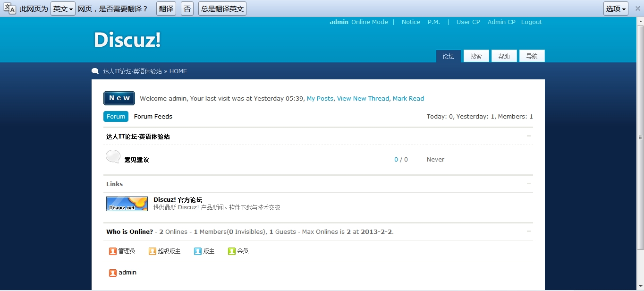Viewport: 644px width, 291px height.
Task: Open Admin CP link
Action: tap(501, 22)
